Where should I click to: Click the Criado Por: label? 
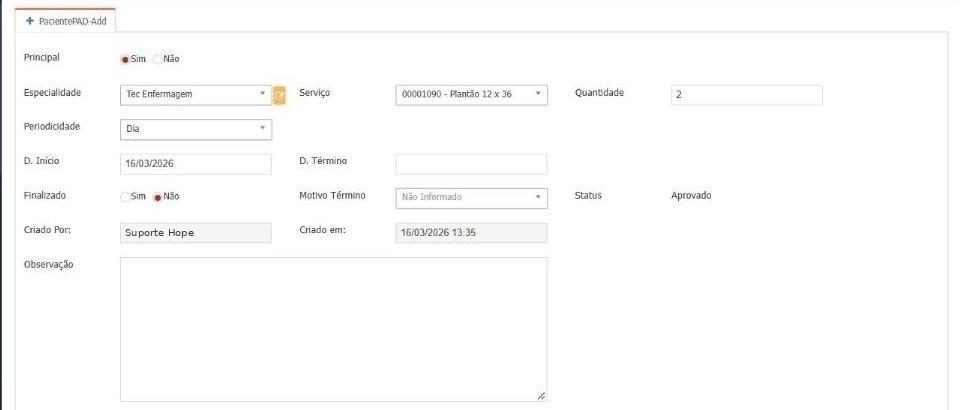click(48, 230)
